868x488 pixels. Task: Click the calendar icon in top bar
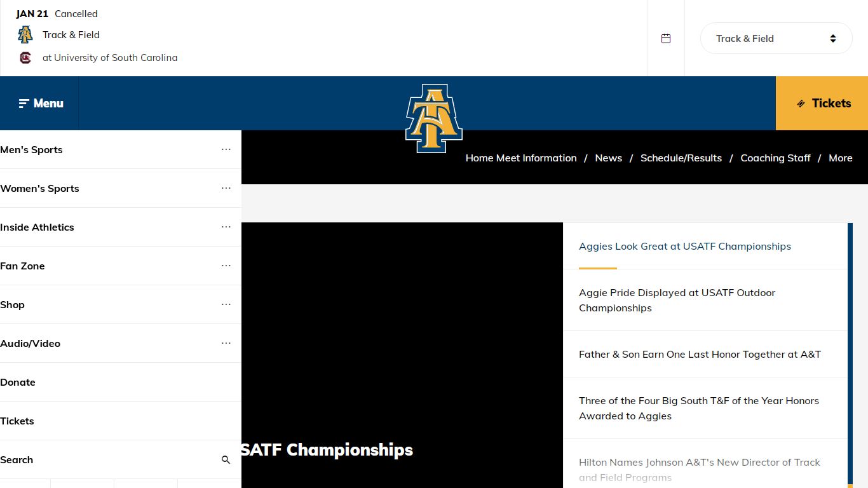coord(666,38)
